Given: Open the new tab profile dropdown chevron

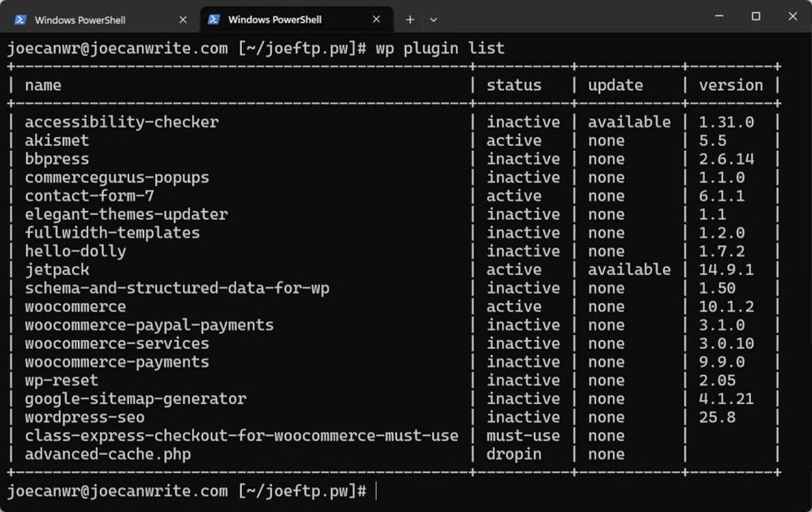Looking at the screenshot, I should (434, 18).
